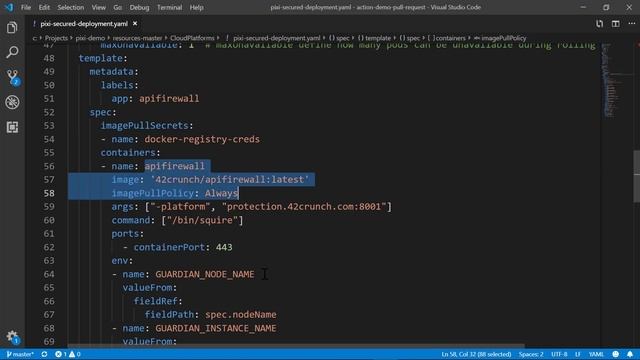Image resolution: width=640 pixels, height=360 pixels.
Task: Click the resources-master breadcrumb segment
Action: pyautogui.click(x=137, y=38)
